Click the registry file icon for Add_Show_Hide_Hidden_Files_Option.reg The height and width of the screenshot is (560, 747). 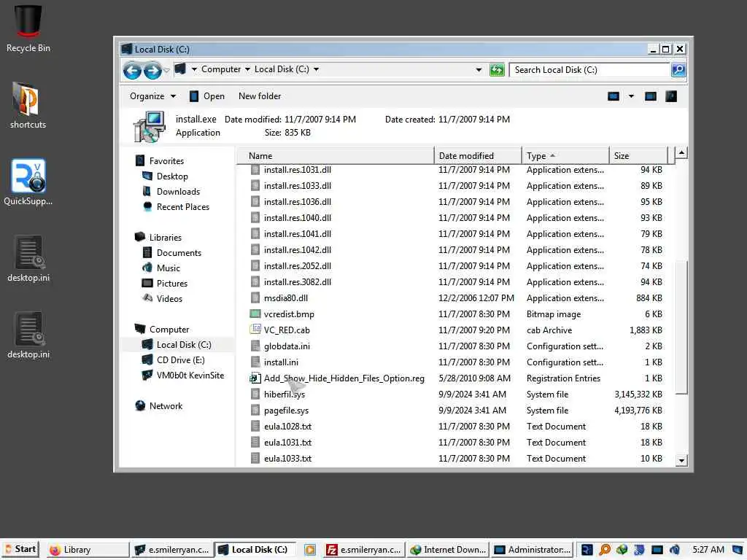tap(255, 378)
